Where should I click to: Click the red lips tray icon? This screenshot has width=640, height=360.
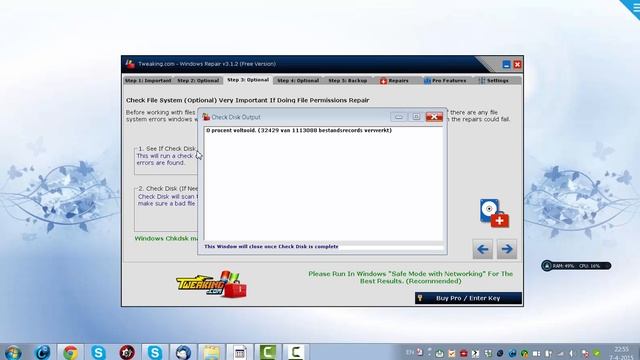point(463,353)
